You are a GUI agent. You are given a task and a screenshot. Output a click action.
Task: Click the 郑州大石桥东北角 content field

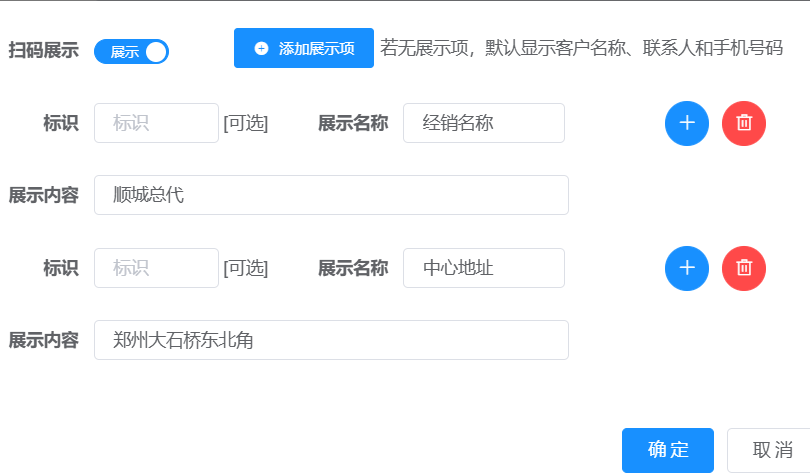(331, 340)
